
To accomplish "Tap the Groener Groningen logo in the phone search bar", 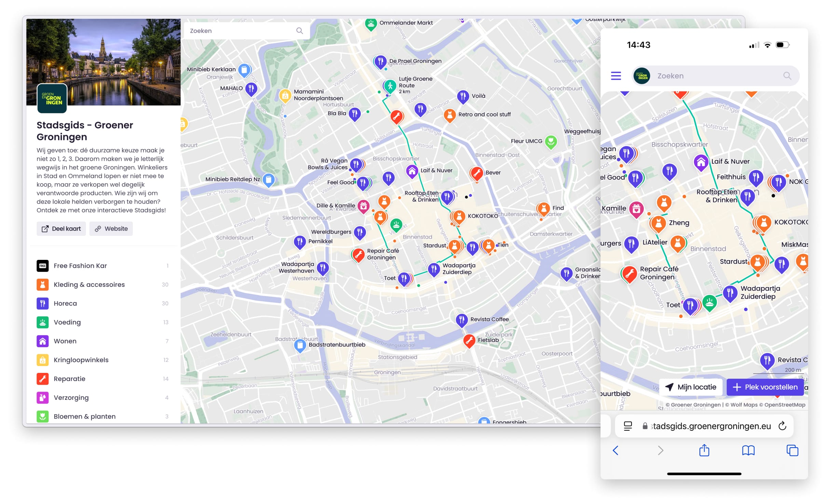I will coord(642,76).
